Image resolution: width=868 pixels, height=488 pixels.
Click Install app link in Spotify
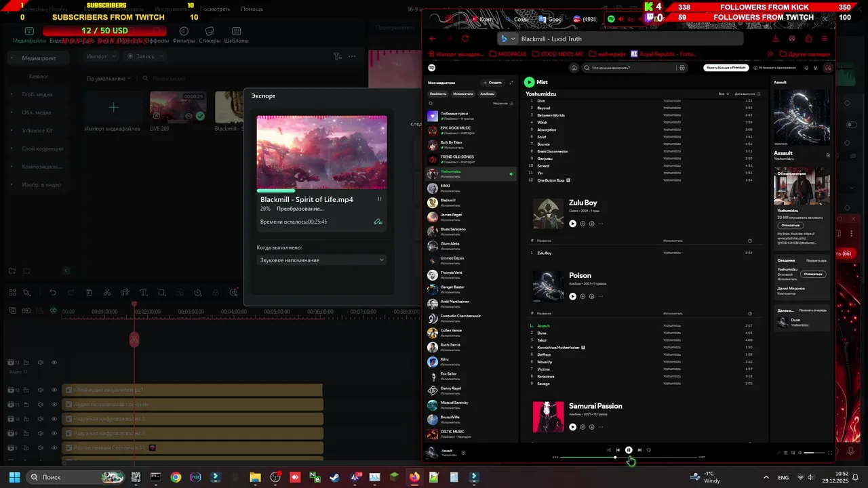point(775,68)
